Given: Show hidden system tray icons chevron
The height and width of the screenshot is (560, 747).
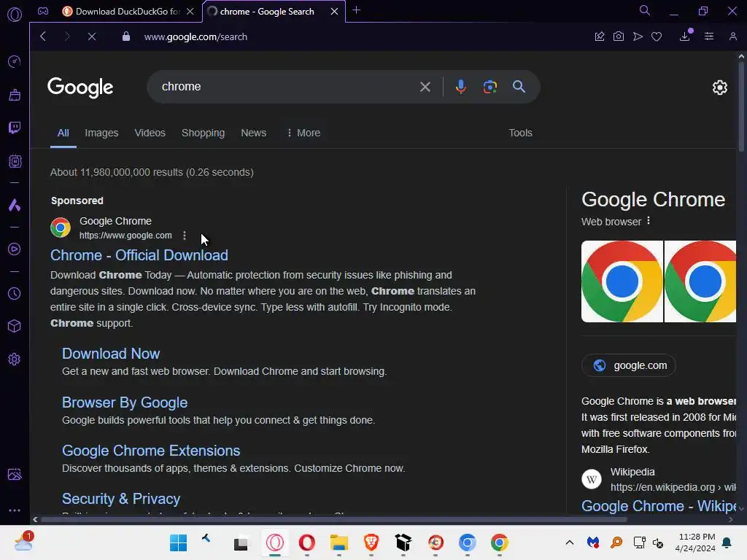Looking at the screenshot, I should tap(569, 542).
